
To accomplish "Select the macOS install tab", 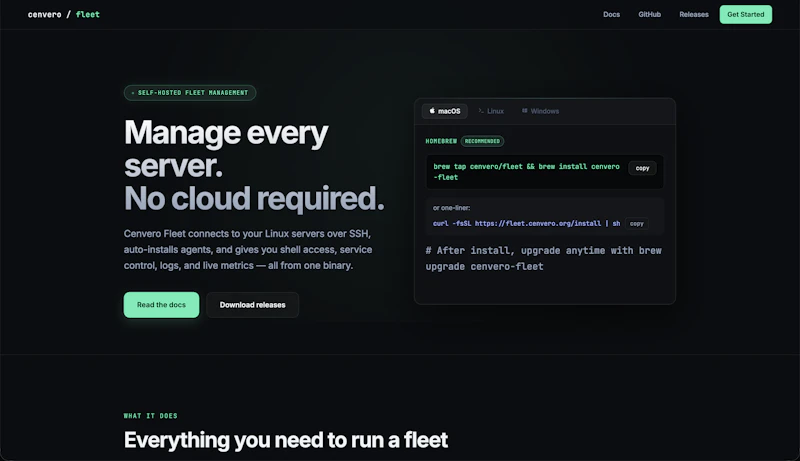I will click(x=444, y=111).
